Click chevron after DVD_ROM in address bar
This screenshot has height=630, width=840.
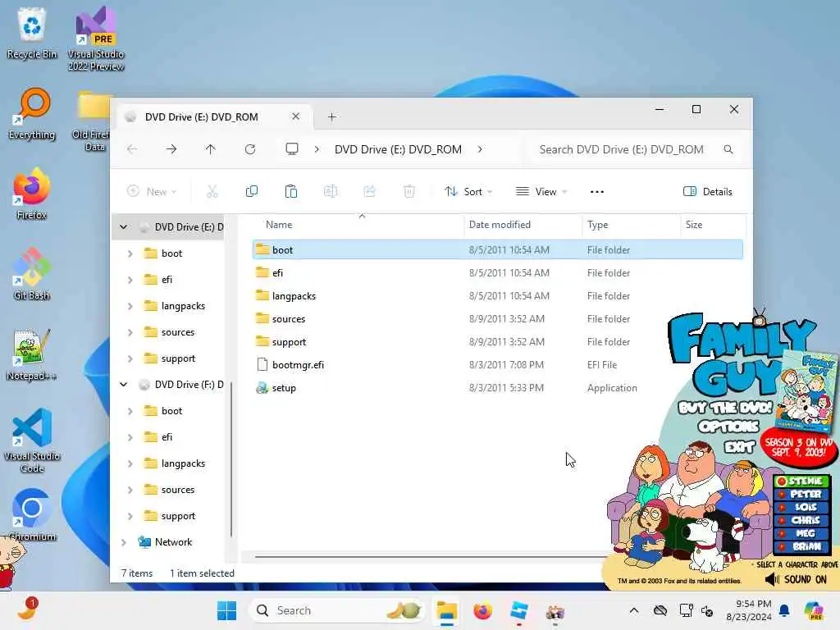480,149
